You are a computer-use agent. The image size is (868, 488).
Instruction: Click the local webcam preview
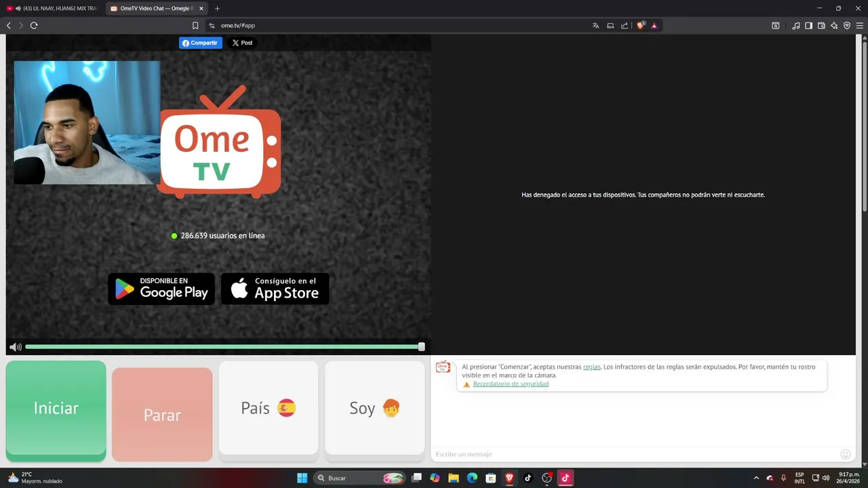[x=87, y=123]
